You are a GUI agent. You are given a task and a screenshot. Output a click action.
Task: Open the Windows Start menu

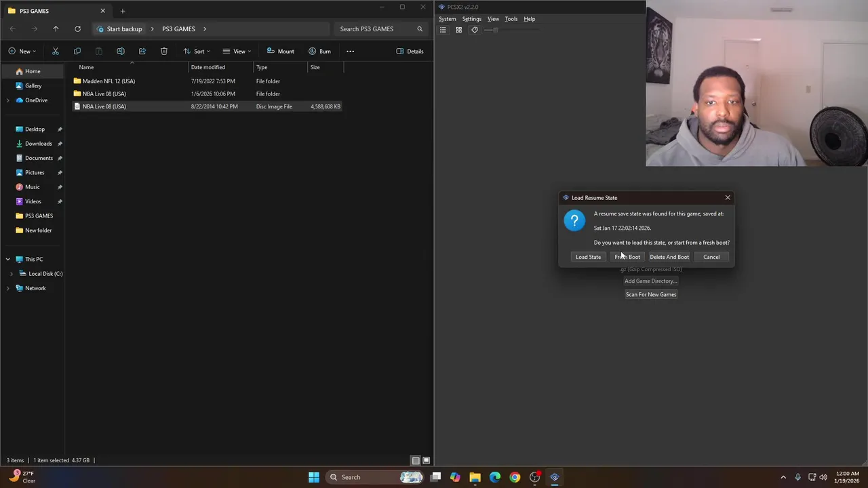click(314, 477)
